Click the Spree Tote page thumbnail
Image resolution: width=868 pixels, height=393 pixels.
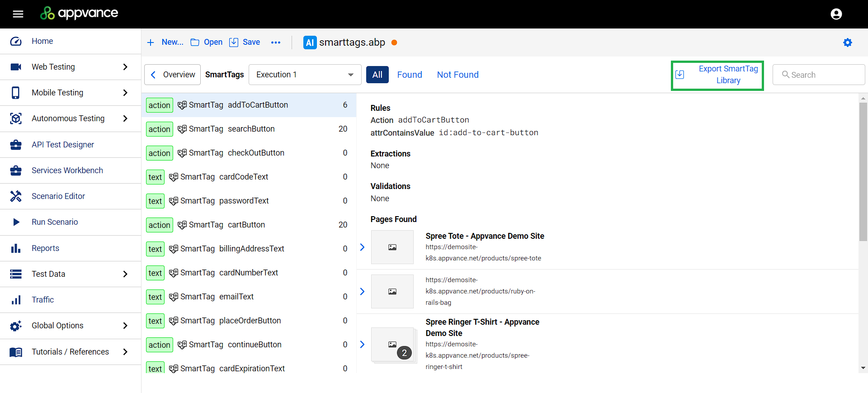pyautogui.click(x=392, y=247)
